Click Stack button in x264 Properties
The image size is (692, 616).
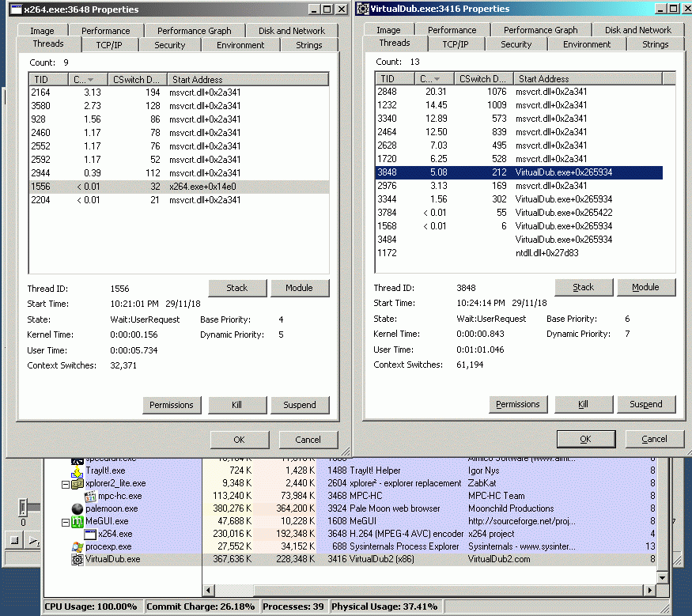(237, 288)
